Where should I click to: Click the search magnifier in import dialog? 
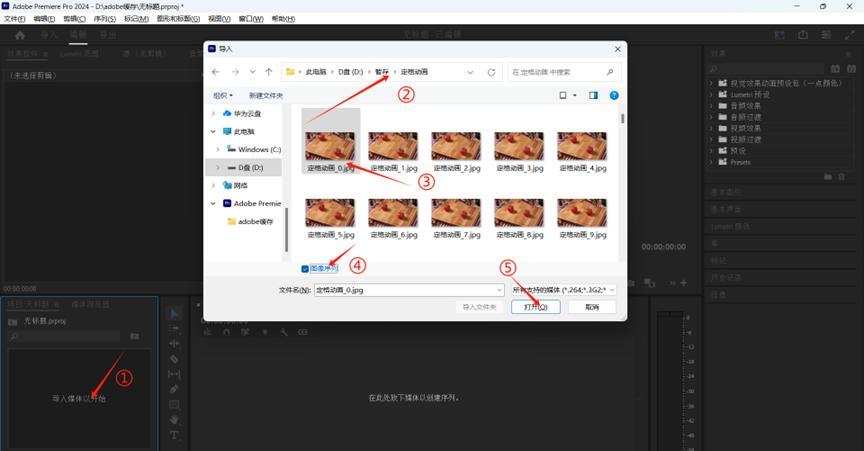[x=609, y=72]
